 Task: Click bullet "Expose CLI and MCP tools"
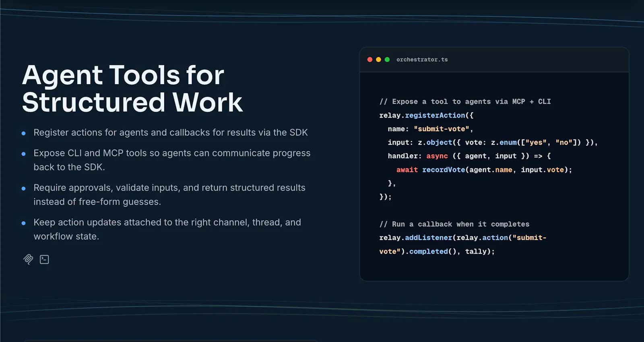coord(172,160)
